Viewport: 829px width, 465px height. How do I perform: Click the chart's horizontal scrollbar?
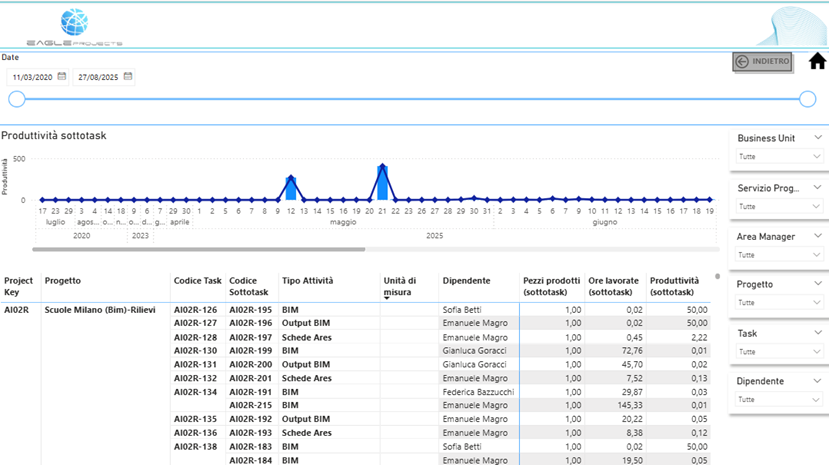click(199, 249)
